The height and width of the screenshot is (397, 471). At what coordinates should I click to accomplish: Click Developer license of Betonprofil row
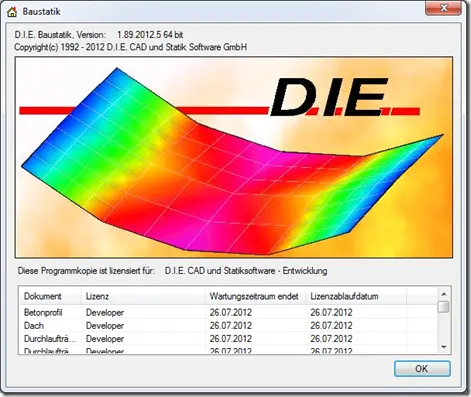pyautogui.click(x=105, y=313)
